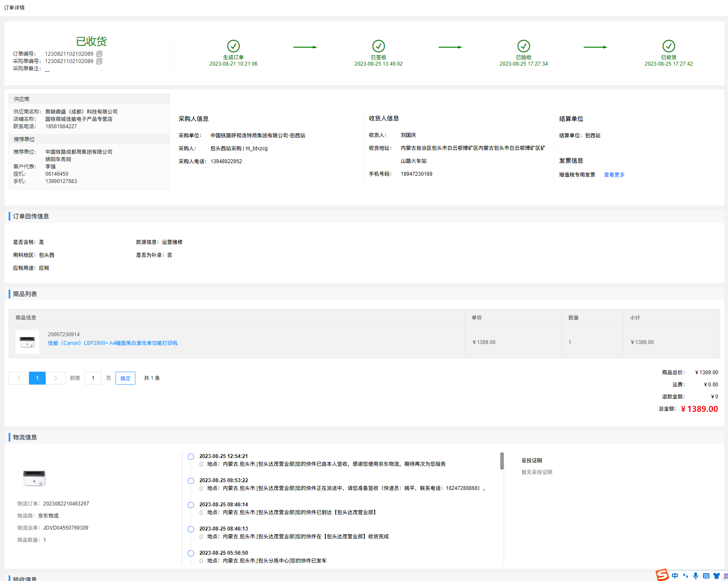
Task: Click mobile number 13990127683
Action: [61, 181]
